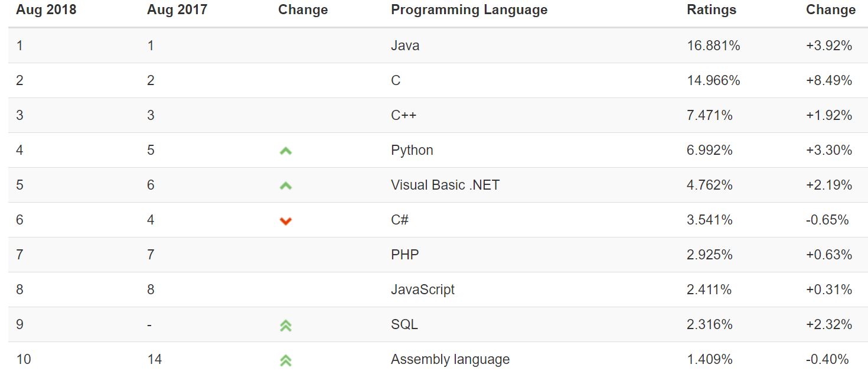Click the Java language name
The height and width of the screenshot is (374, 868).
405,45
